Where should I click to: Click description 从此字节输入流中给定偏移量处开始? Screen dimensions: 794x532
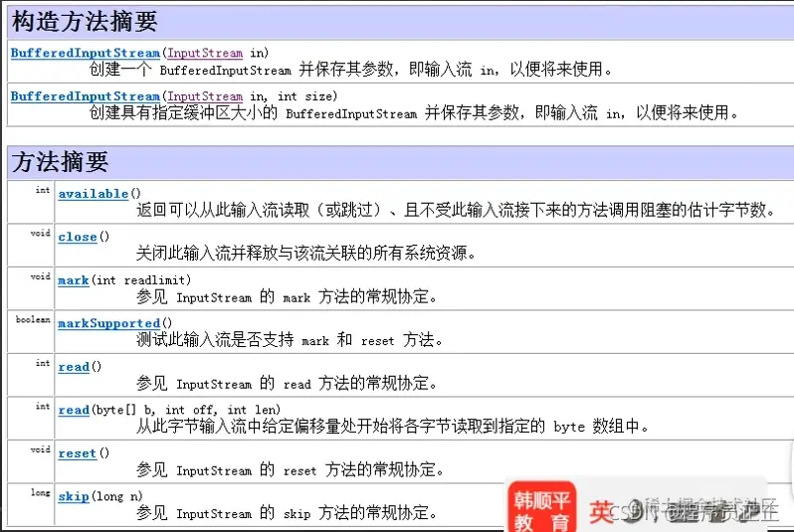point(392,427)
